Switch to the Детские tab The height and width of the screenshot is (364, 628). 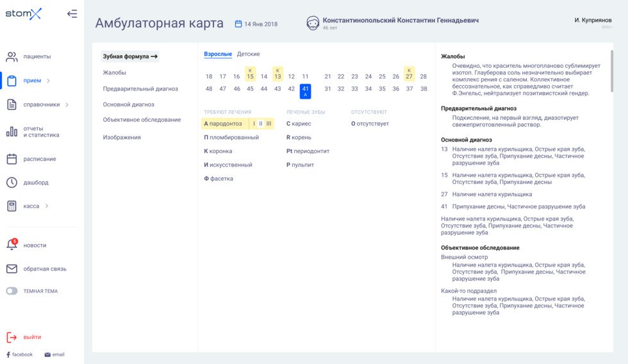pyautogui.click(x=249, y=54)
